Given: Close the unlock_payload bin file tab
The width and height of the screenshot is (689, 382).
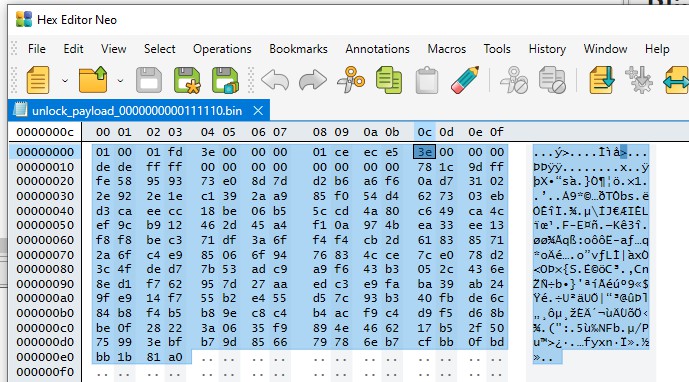Looking at the screenshot, I should coord(258,111).
